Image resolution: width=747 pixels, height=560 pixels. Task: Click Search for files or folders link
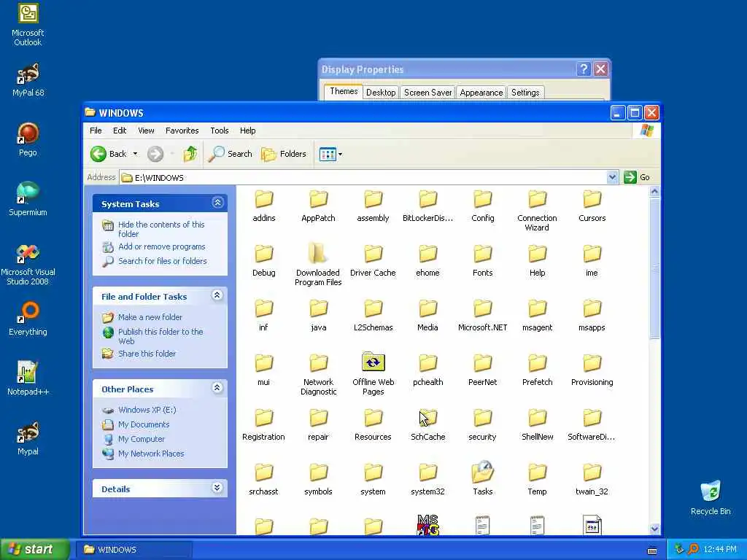point(163,261)
